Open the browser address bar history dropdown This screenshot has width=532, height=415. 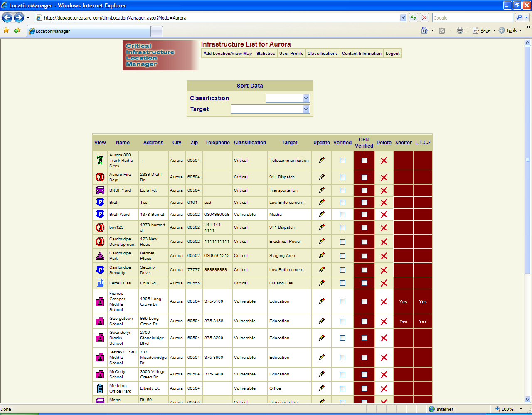[403, 17]
